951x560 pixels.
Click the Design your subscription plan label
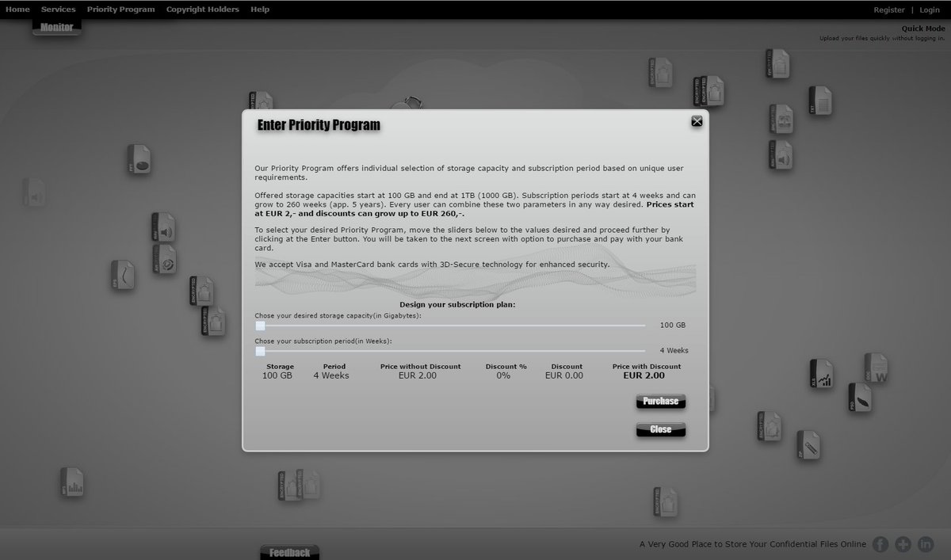(457, 304)
